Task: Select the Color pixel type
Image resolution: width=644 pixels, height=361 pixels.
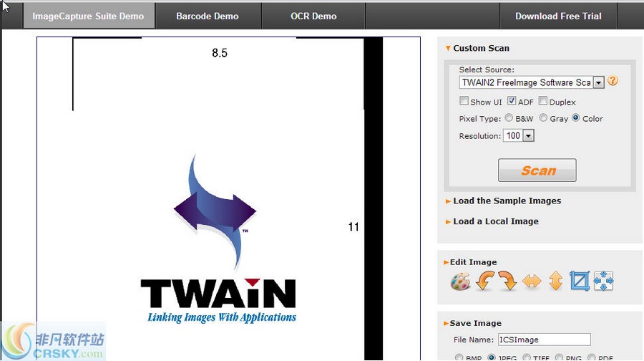Action: pos(576,118)
